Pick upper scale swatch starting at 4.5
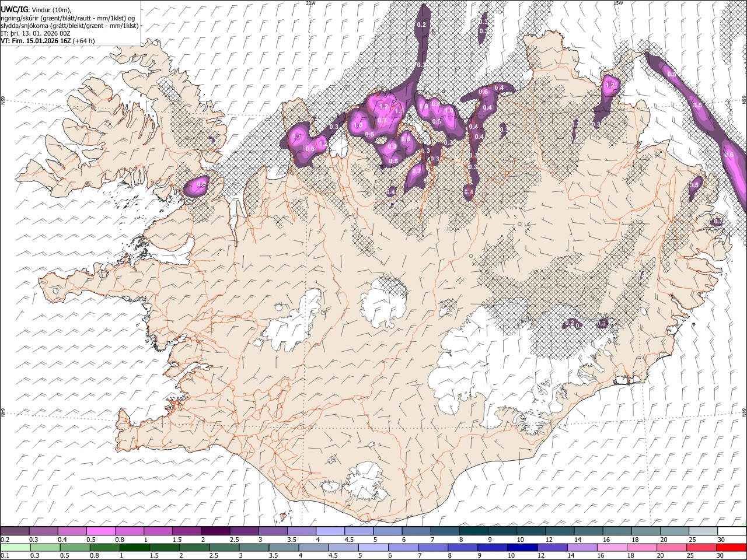The height and width of the screenshot is (560, 747). 359,531
